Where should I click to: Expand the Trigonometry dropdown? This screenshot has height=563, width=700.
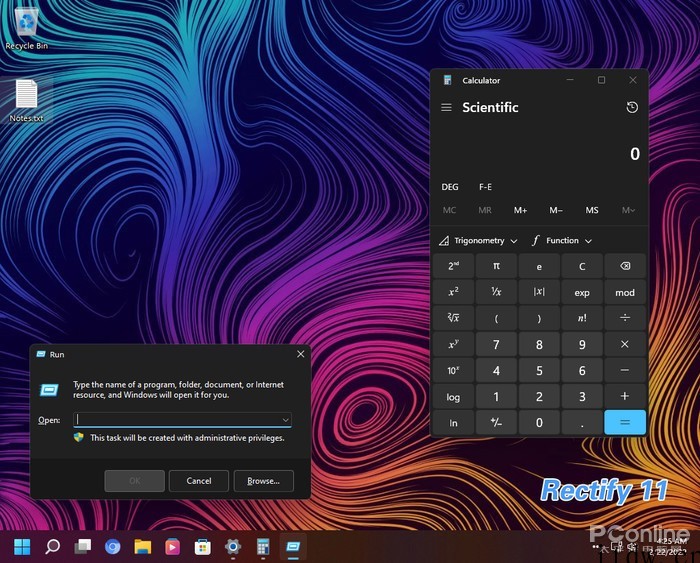point(478,241)
